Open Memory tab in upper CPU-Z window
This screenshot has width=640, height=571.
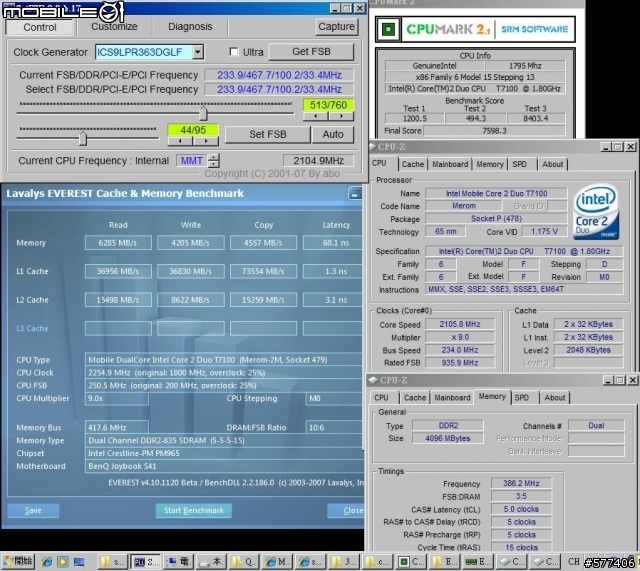click(x=489, y=164)
